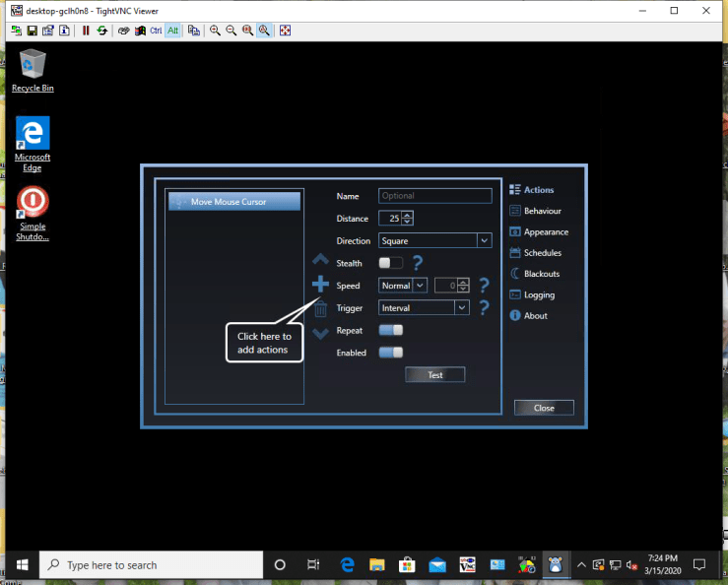The image size is (728, 585).
Task: Click the TightVNC pause toolbar icon
Action: [86, 31]
